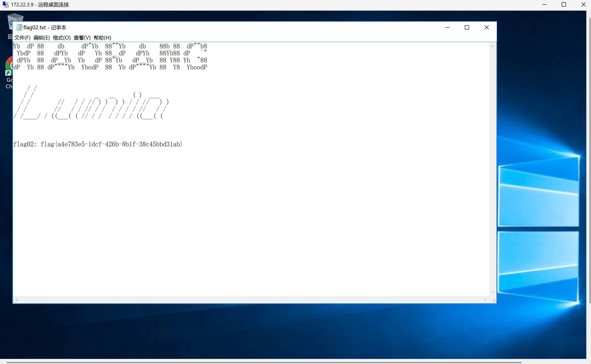
Task: Click Notepad's horizontal scroll right arrow
Action: [485, 300]
